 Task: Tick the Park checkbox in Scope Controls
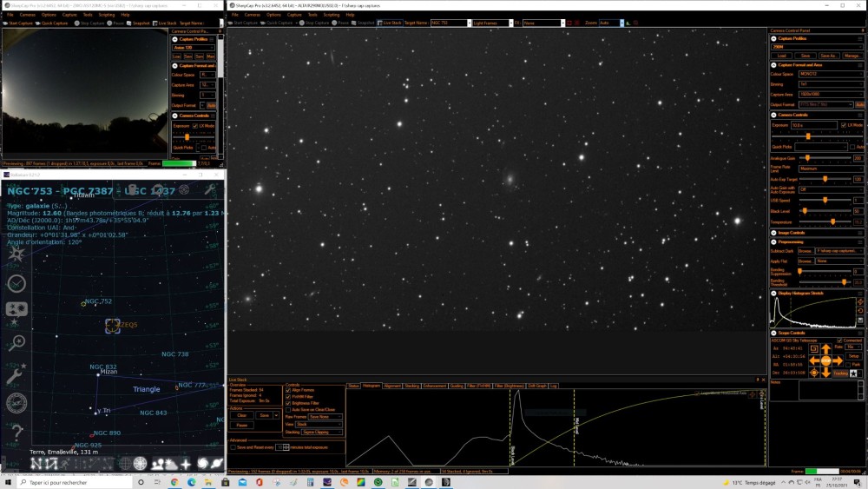coord(848,365)
